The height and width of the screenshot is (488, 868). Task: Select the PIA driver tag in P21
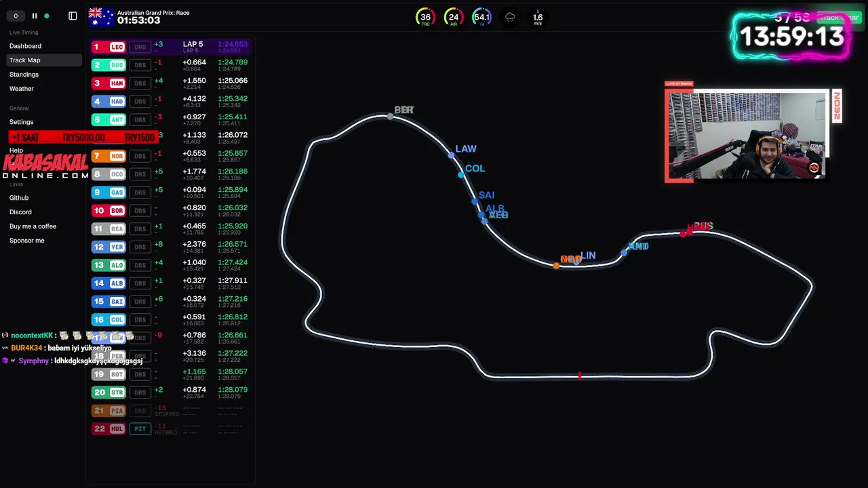click(108, 411)
